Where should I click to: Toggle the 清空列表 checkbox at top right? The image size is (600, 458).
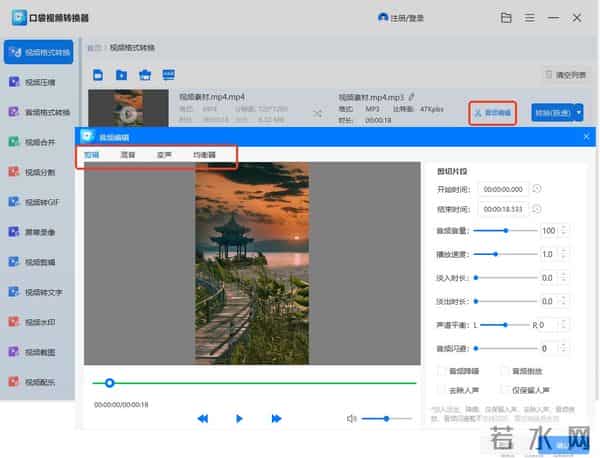click(549, 74)
